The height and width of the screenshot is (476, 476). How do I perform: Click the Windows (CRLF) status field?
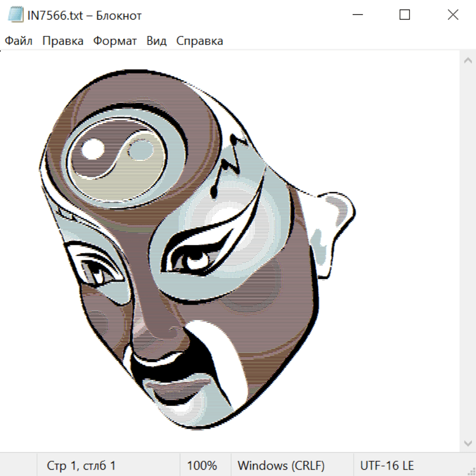(x=281, y=466)
